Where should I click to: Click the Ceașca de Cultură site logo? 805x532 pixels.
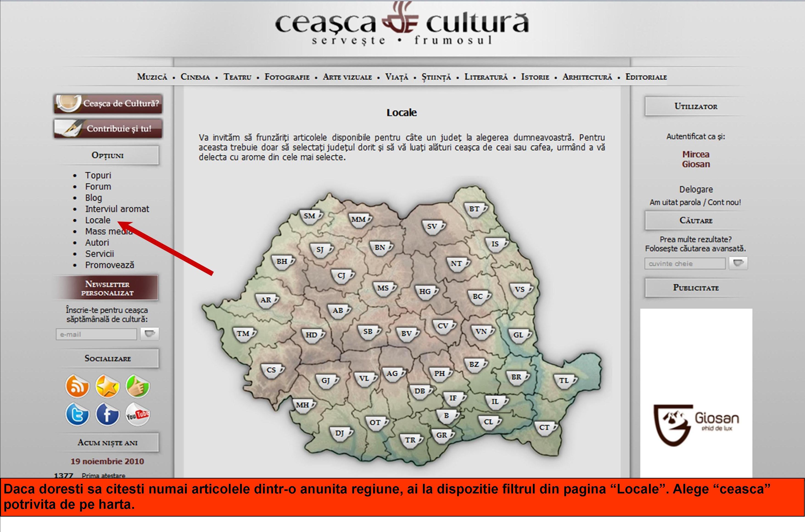coord(402,24)
